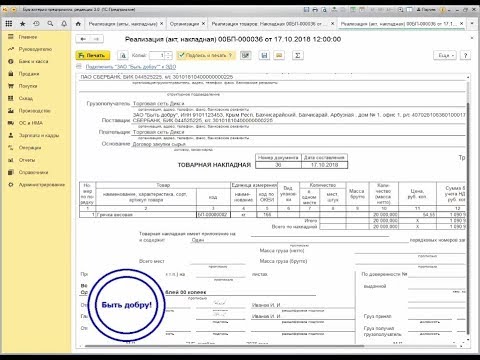
Task: Open the Склад section
Action: click(x=26, y=98)
